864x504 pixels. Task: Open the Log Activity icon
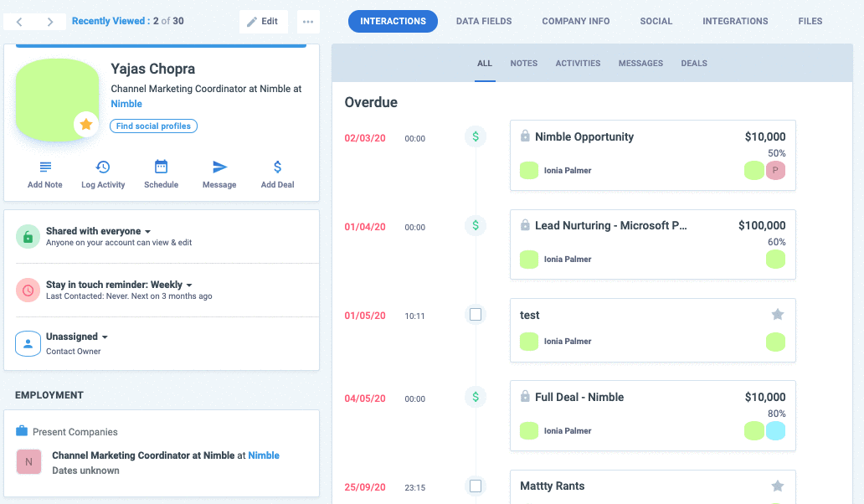pos(103,167)
